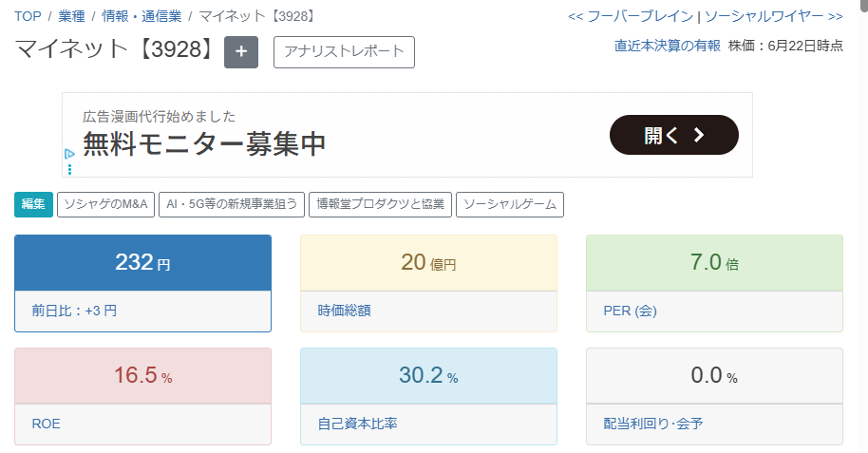Screen dimensions: 868x453
Task: Click the 16.5% ROE value
Action: pos(142,375)
